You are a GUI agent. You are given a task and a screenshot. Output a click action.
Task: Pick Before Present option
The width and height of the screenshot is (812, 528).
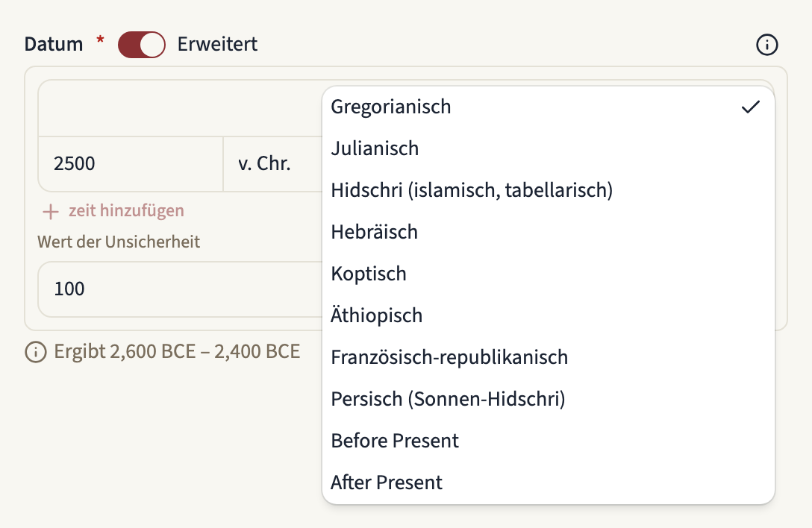click(548, 441)
